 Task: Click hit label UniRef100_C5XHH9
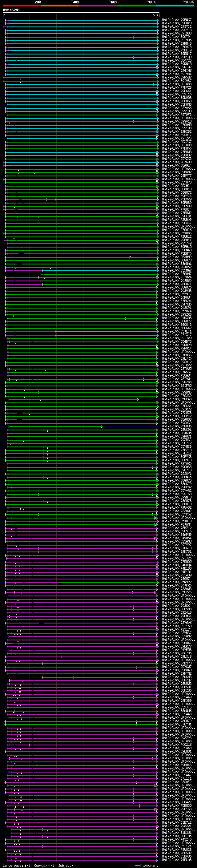[x=177, y=257]
